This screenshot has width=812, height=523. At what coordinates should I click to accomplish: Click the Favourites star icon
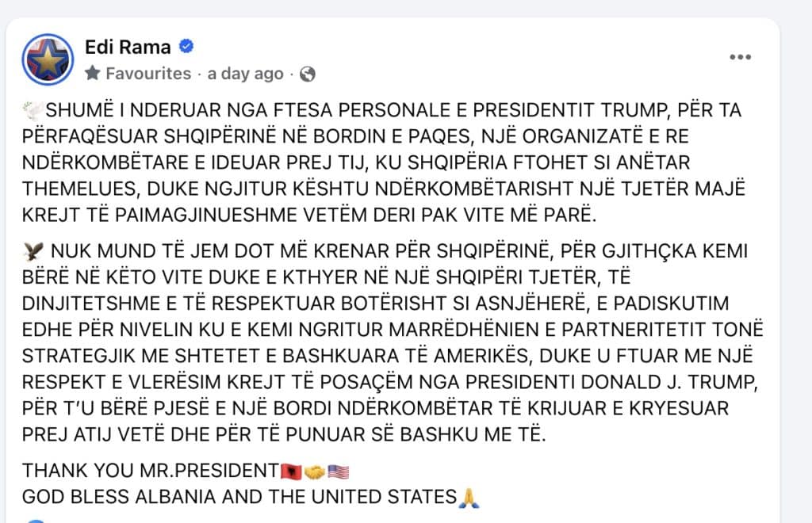(x=93, y=74)
